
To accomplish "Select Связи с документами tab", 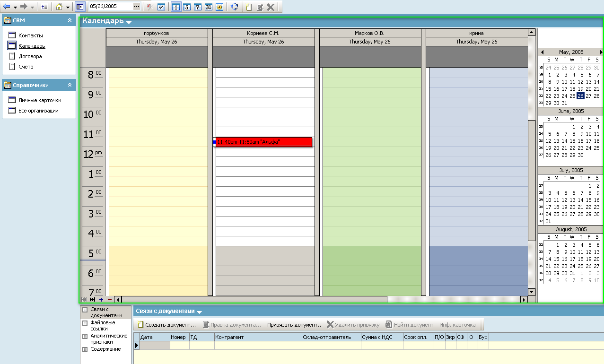I will pos(106,312).
